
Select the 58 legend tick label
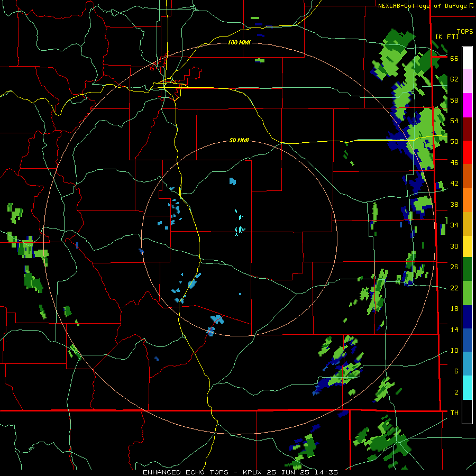(454, 100)
